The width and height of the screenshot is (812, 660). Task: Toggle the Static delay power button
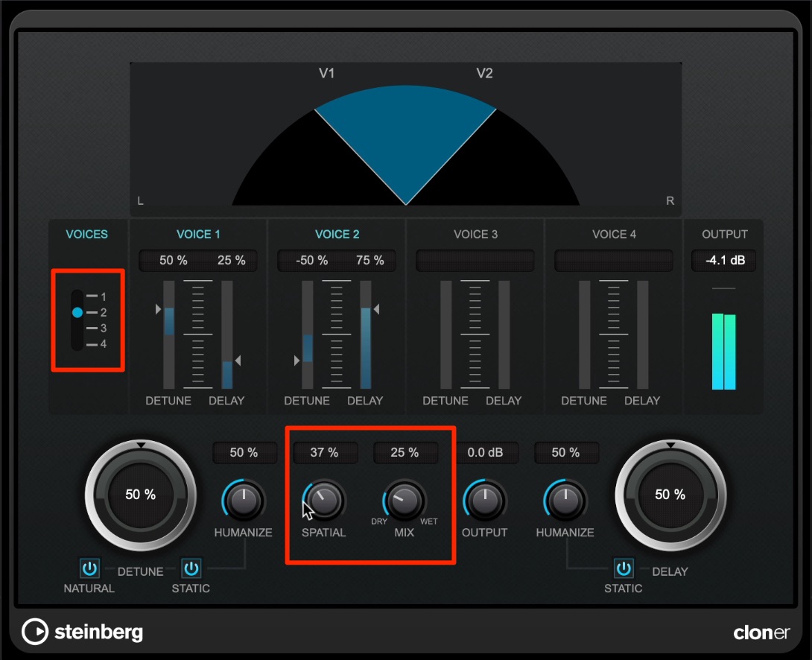tap(623, 568)
